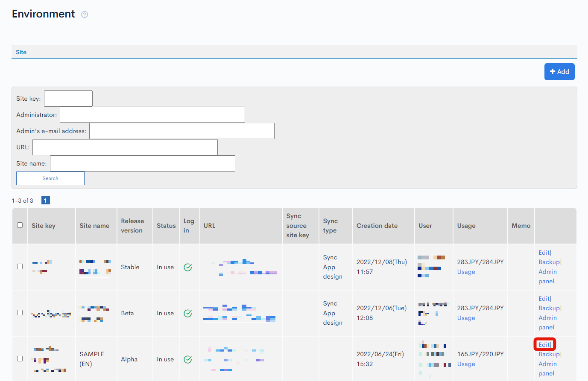Focus the Administrator input field
Viewport: 588px width, 381px height.
[x=152, y=115]
